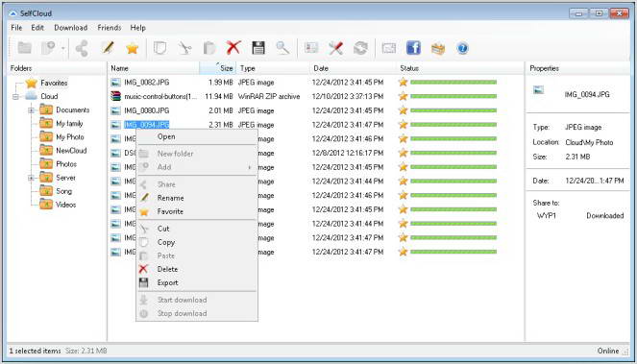The height and width of the screenshot is (364, 637).
Task: Click the favorite star of IMG_0082.JPG
Action: click(x=403, y=82)
